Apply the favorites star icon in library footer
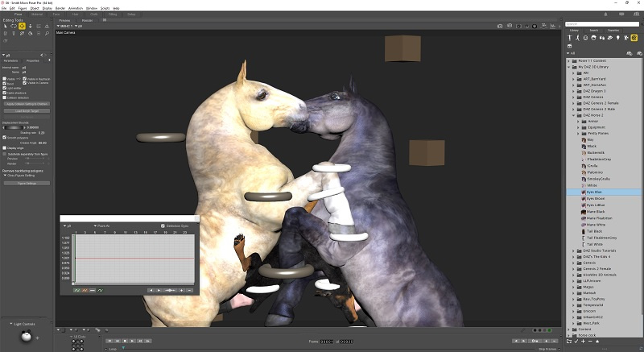Image resolution: width=644 pixels, height=352 pixels. point(597,342)
